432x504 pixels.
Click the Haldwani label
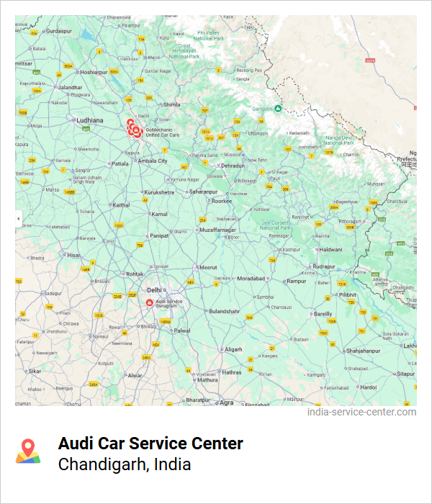330,249
